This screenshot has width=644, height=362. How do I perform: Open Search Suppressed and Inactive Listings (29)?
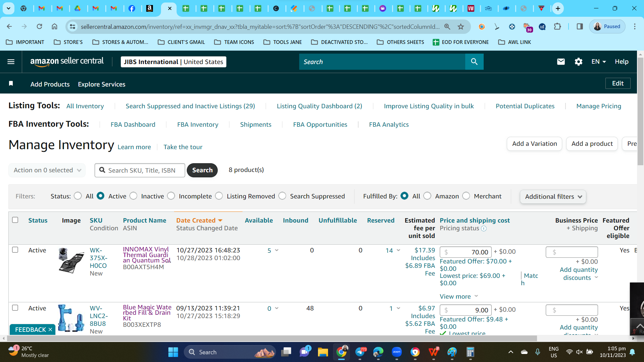coord(190,106)
